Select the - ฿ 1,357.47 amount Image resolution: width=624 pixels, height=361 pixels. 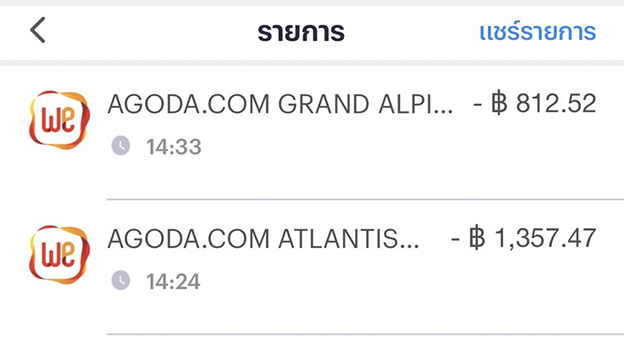523,238
